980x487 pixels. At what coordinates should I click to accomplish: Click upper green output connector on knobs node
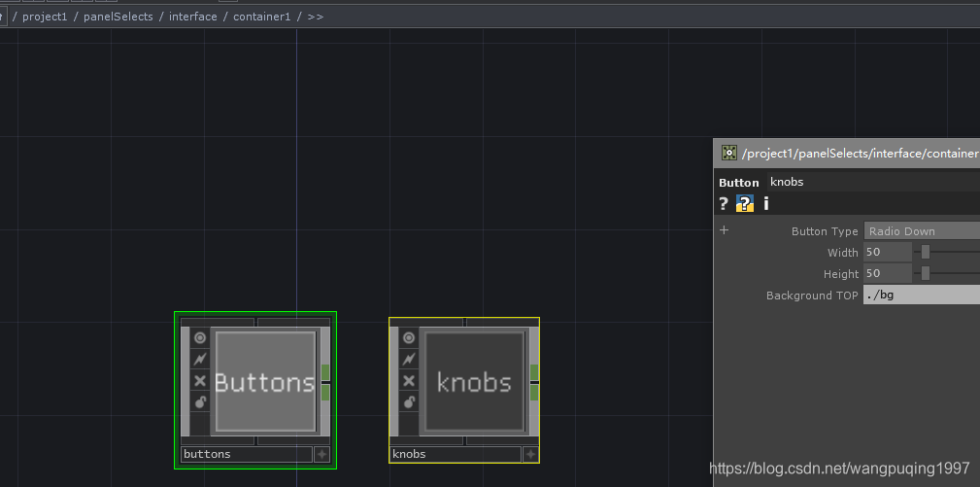534,372
